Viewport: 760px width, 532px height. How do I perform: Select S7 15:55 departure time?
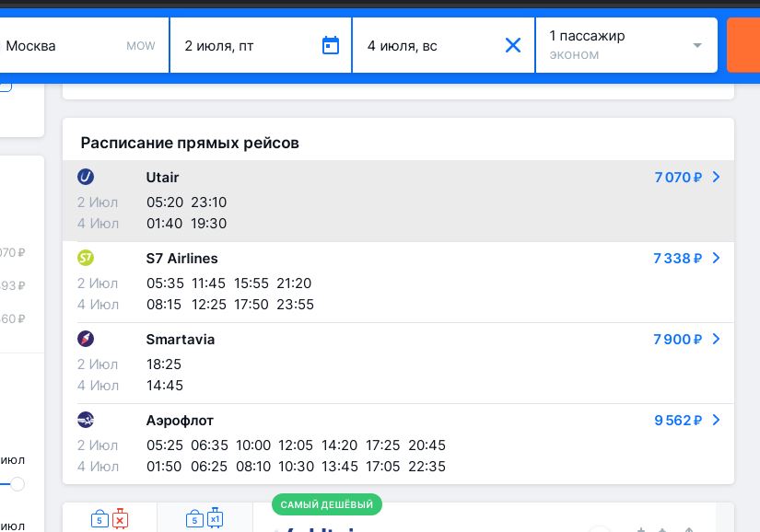point(251,283)
